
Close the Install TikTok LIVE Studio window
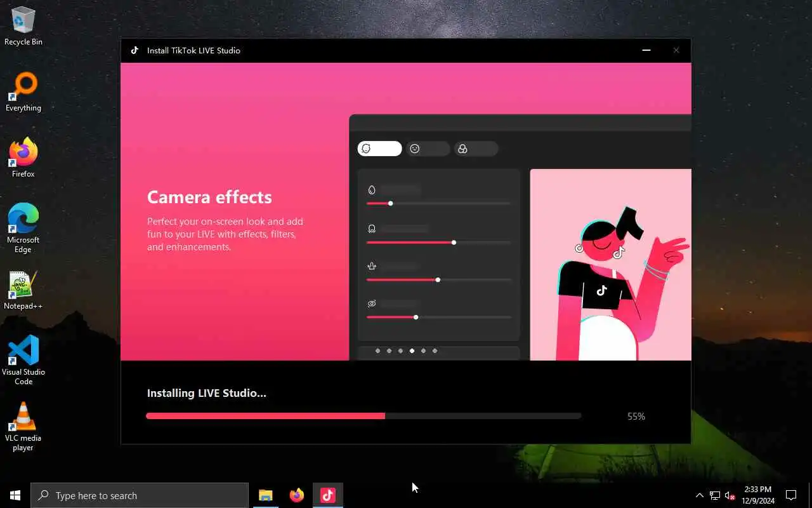point(676,50)
